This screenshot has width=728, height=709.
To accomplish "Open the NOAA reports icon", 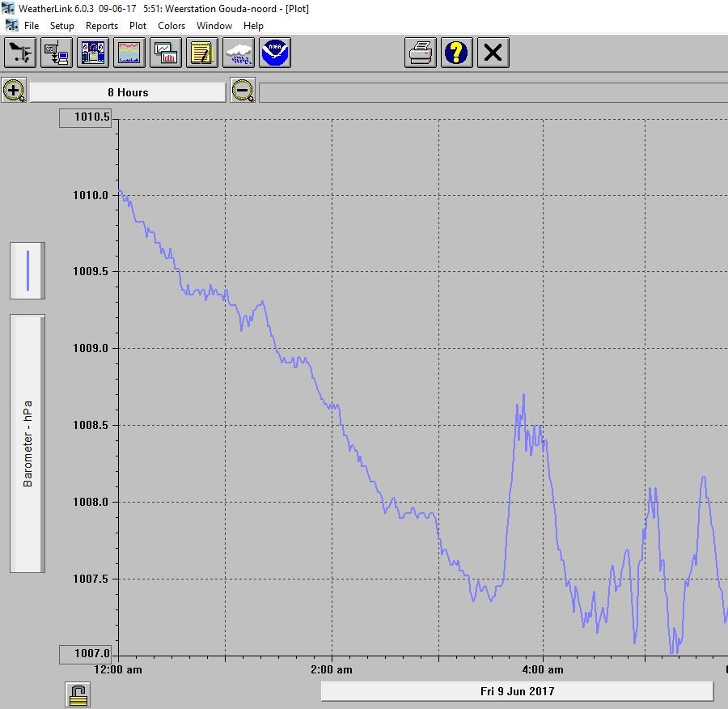I will [275, 53].
